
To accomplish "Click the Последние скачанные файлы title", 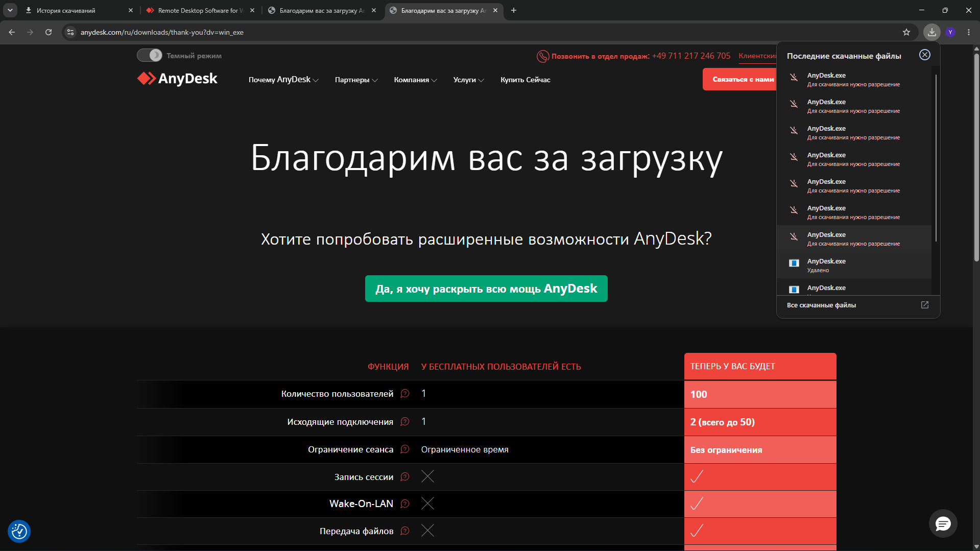I will click(844, 56).
